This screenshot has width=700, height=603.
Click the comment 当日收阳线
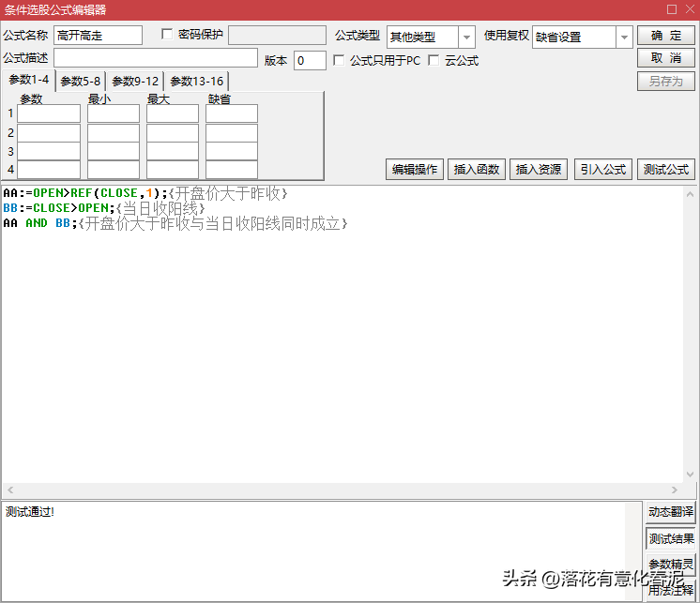pos(160,208)
